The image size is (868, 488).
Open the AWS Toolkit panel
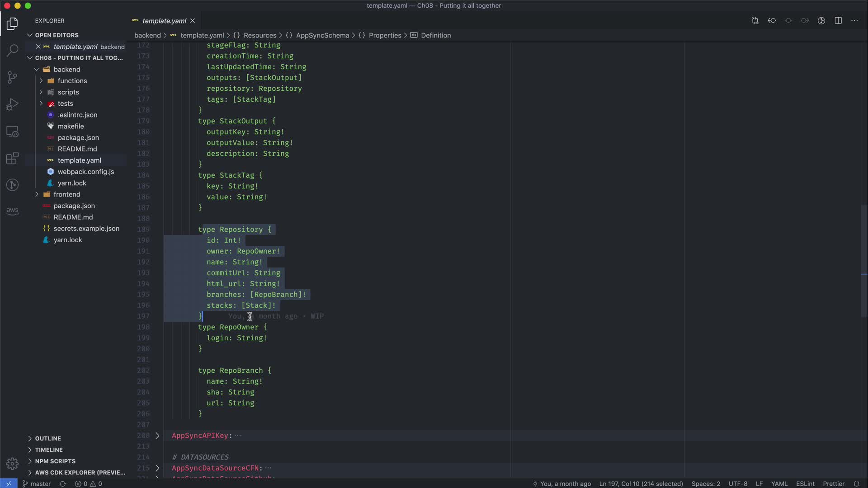point(12,211)
